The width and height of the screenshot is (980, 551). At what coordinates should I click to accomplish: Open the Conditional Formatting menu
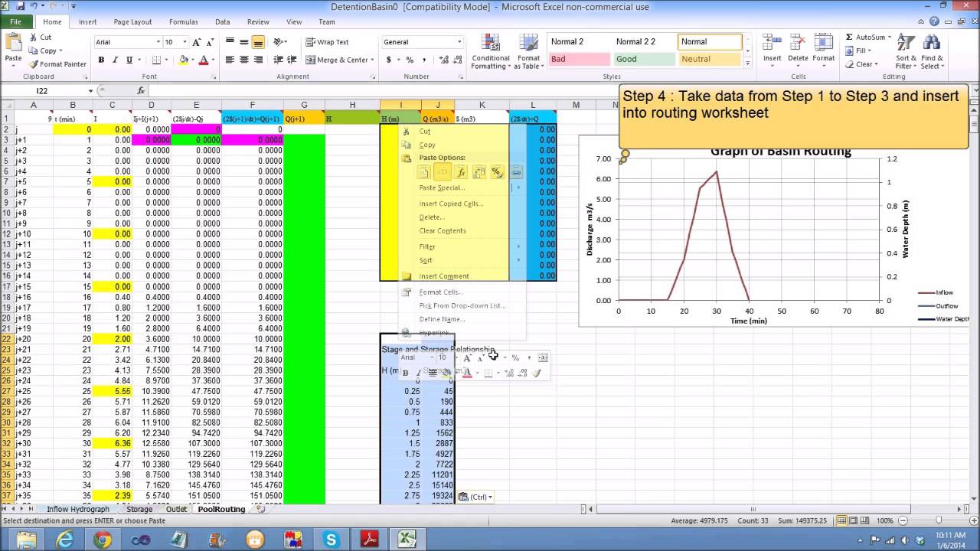491,51
